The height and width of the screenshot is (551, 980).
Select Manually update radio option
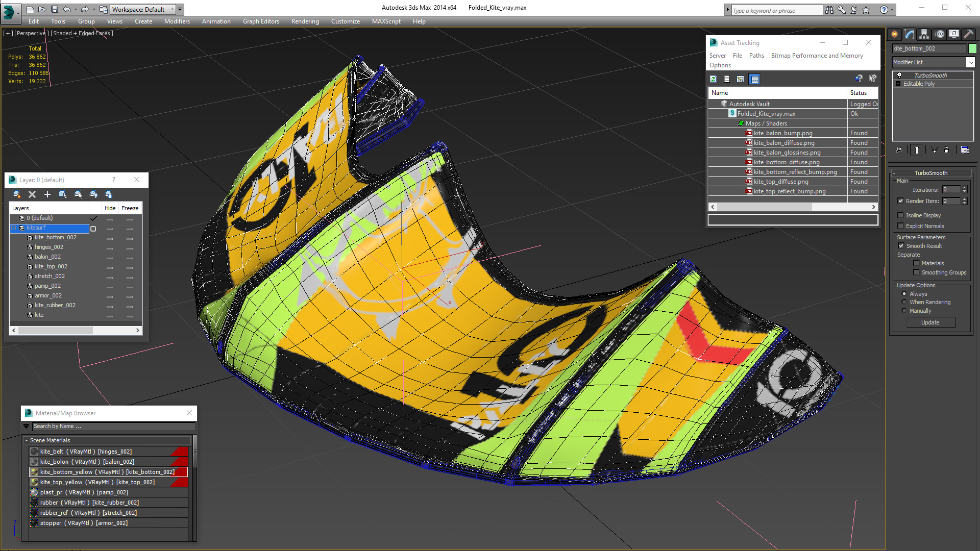tap(904, 311)
